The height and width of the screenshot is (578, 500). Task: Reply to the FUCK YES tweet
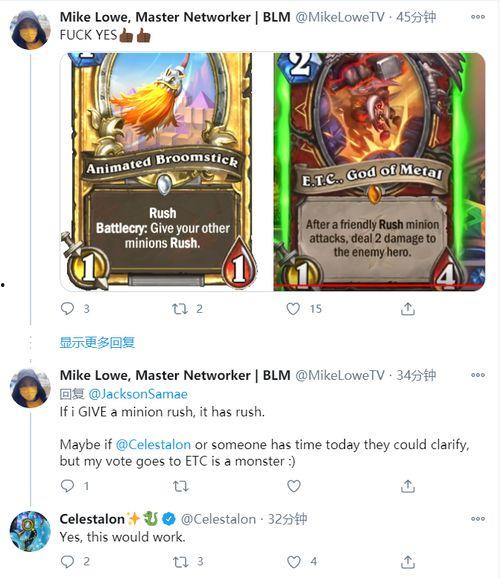(67, 309)
